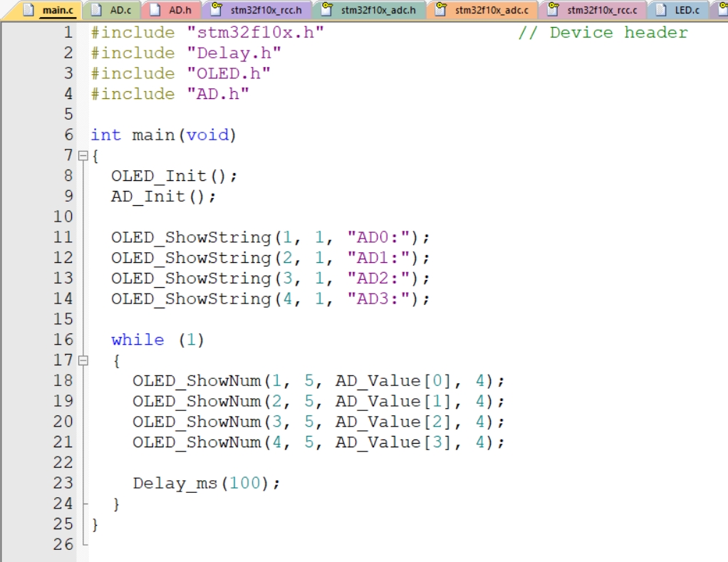Screen dimensions: 728x562
Task: Click the "AD1:" string literal
Action: 379,258
